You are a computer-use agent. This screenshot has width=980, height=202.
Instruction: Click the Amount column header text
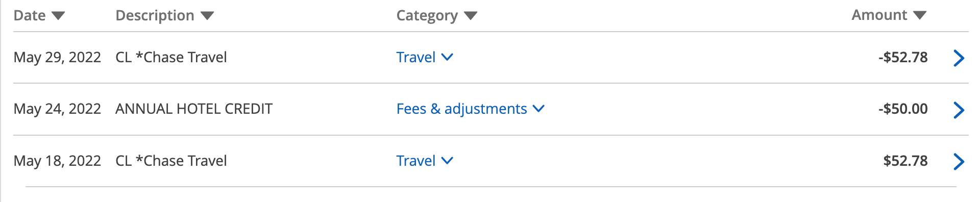pyautogui.click(x=879, y=15)
